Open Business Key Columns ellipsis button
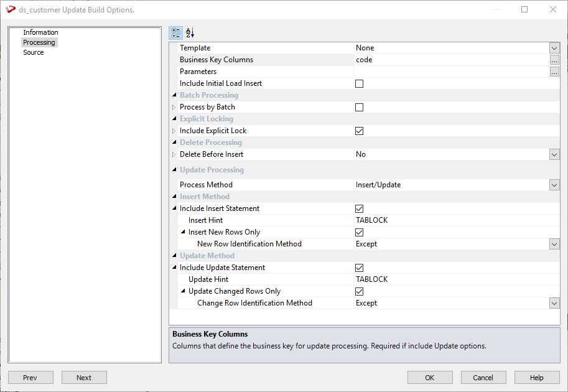Screen dimensions: 568x392 554,60
